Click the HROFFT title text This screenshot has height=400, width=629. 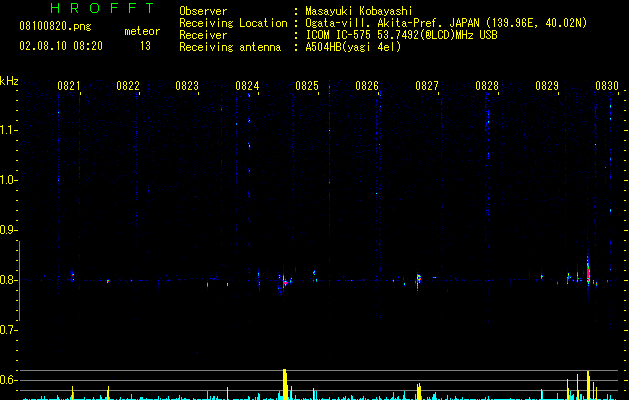[x=103, y=8]
